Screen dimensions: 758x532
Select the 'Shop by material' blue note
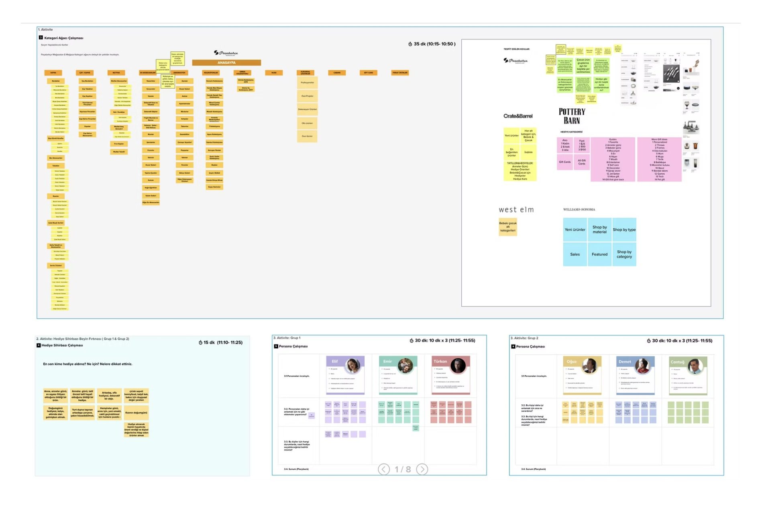click(599, 229)
